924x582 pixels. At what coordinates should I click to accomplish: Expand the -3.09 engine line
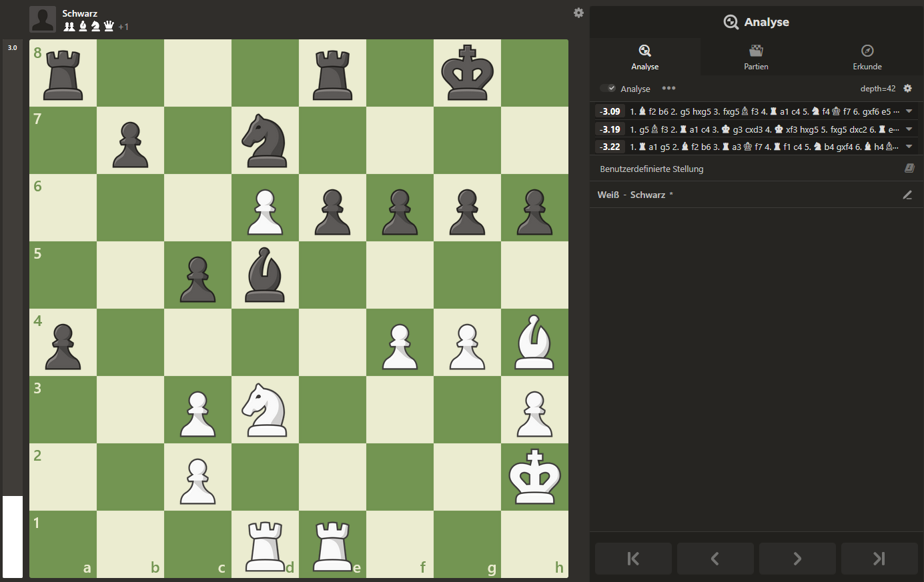click(x=909, y=111)
